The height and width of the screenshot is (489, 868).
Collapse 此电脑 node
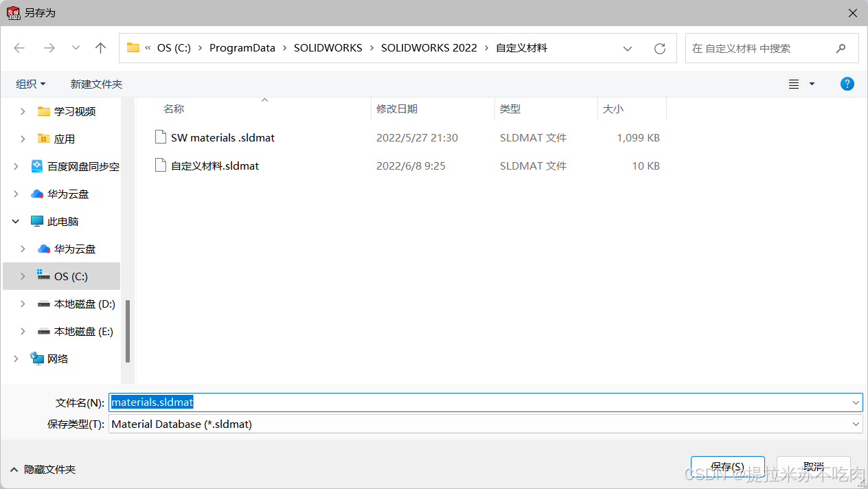click(16, 221)
